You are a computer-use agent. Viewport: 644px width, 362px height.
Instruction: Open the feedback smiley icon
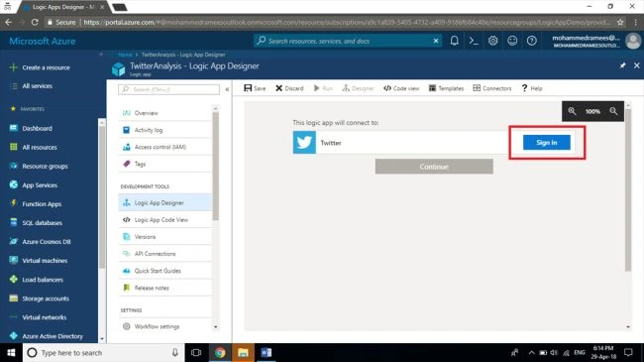tap(512, 41)
